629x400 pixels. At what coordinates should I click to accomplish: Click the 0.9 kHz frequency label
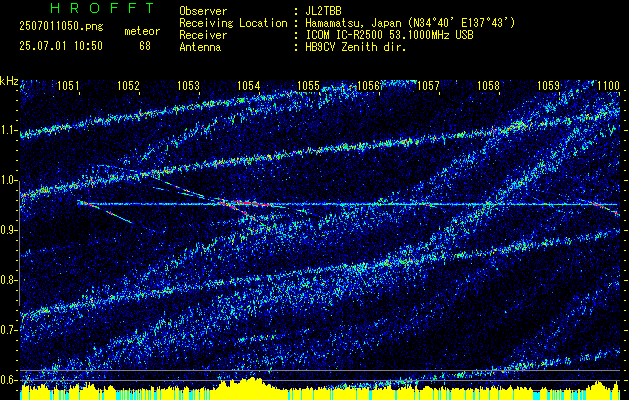9,230
